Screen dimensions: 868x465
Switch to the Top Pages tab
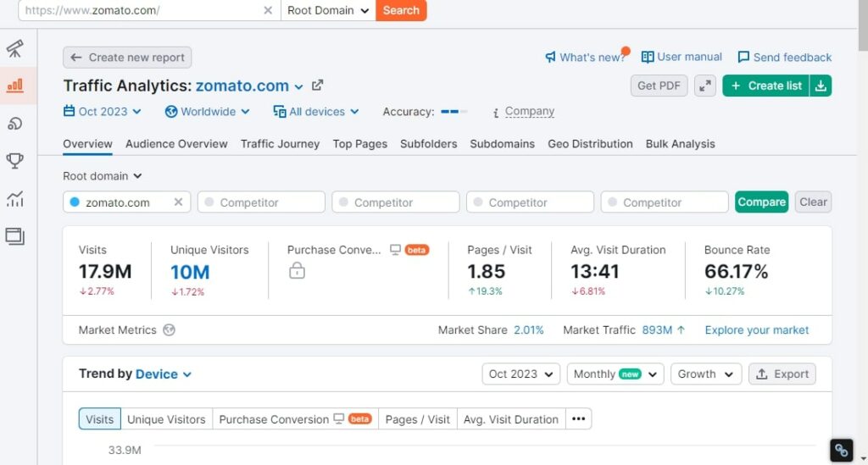pyautogui.click(x=359, y=144)
